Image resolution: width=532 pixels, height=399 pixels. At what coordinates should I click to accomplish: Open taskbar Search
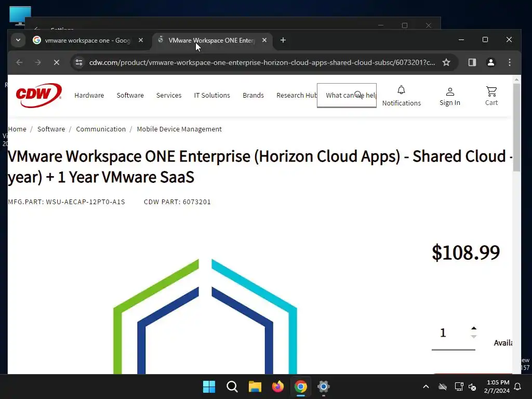(232, 387)
